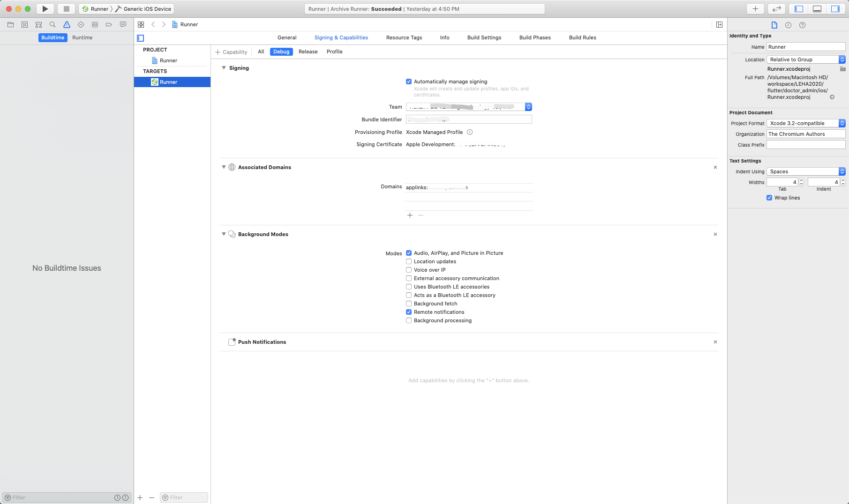849x504 pixels.
Task: Enable Acts as a Bluetooth LE accessory
Action: click(409, 295)
